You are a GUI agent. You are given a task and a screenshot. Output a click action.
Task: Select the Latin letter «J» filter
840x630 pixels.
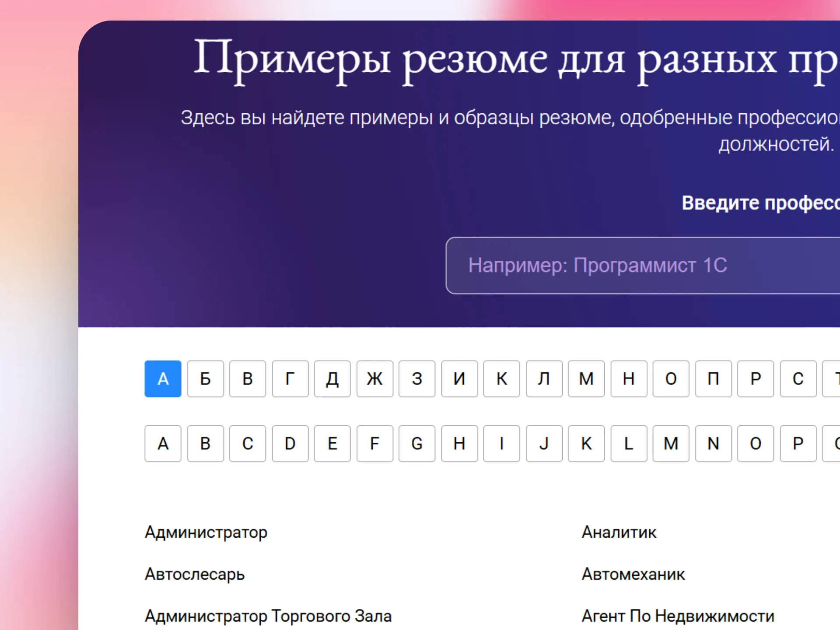pyautogui.click(x=544, y=443)
